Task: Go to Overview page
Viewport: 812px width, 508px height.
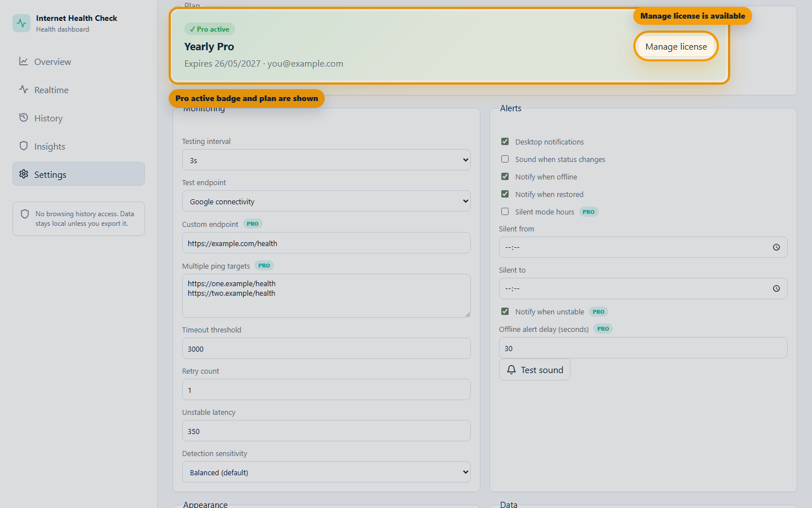Action: 78,62
